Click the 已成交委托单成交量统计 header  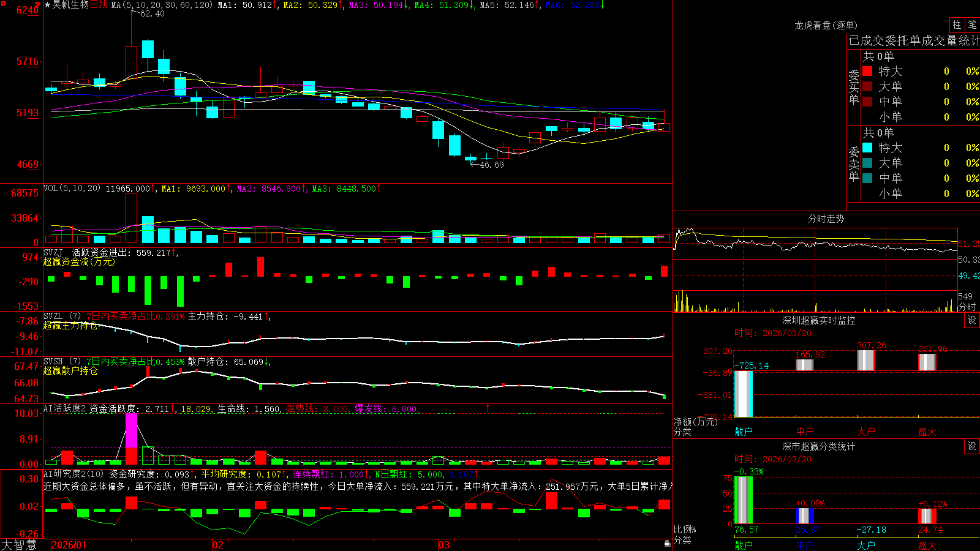tap(914, 40)
